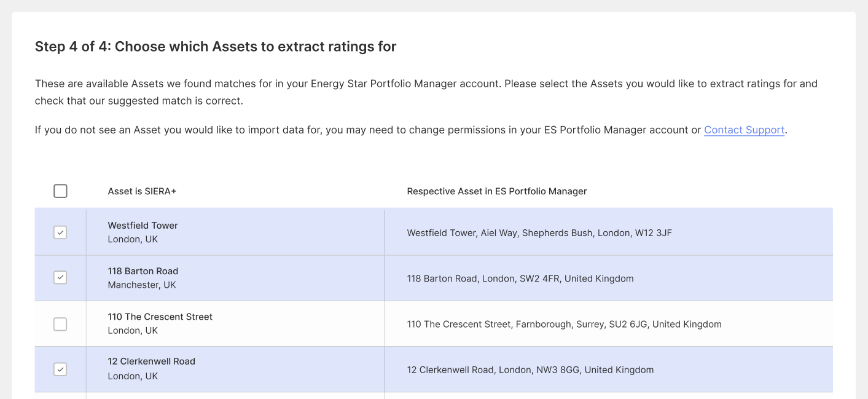
Task: Click the change permissions note text
Action: (369, 130)
